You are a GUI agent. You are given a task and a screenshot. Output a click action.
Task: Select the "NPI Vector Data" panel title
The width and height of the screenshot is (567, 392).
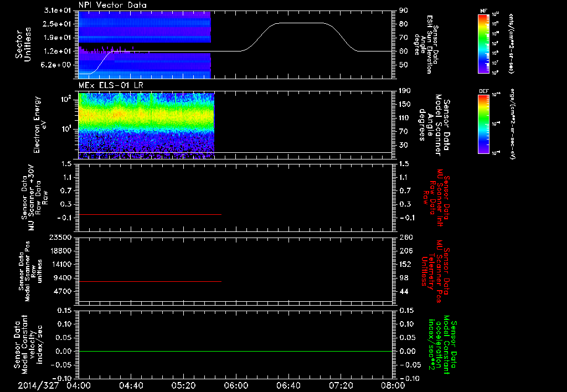pos(112,5)
